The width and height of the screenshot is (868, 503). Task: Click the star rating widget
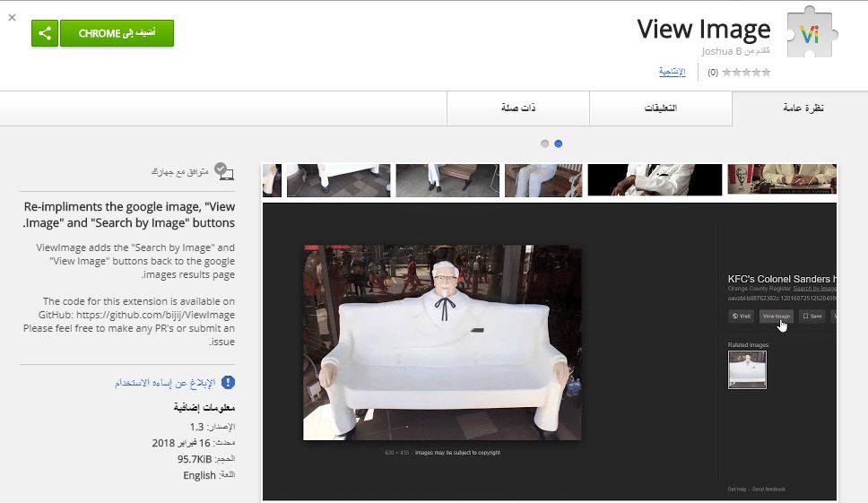(746, 73)
